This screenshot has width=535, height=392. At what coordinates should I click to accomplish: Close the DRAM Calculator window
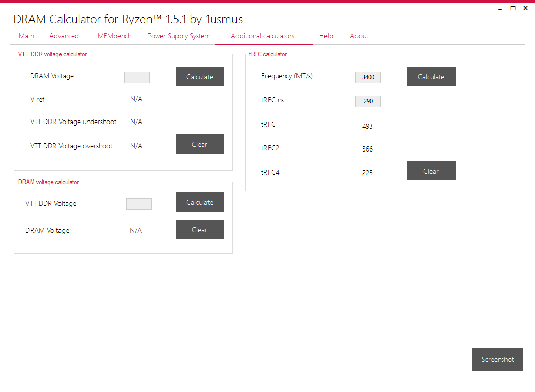click(x=525, y=8)
